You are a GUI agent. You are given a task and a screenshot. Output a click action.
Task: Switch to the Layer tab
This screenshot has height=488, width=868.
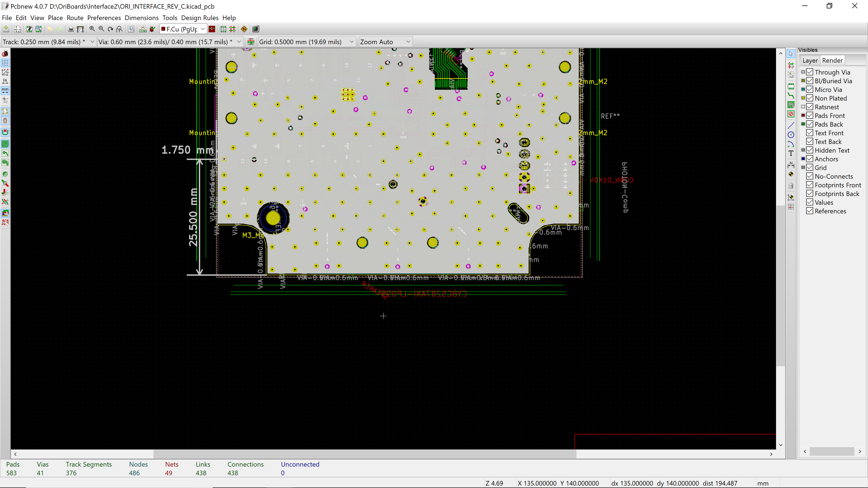[810, 60]
